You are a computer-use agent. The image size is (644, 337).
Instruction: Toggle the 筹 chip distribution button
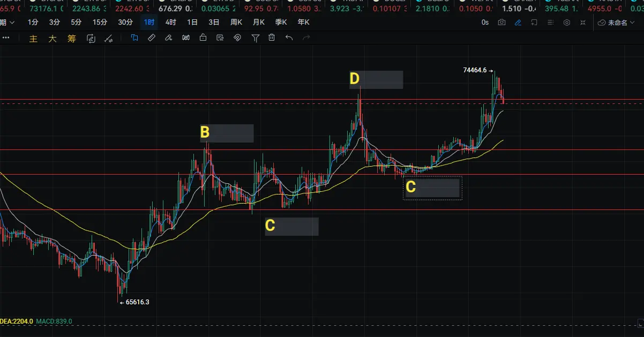tap(72, 38)
